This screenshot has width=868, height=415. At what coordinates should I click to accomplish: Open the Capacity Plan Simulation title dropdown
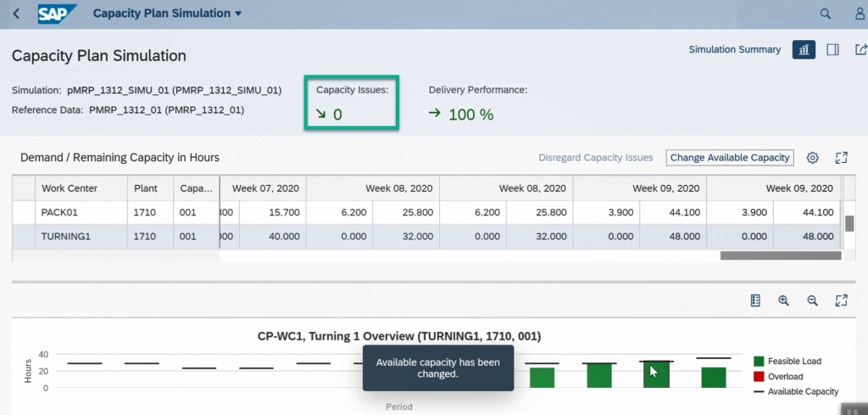click(167, 14)
